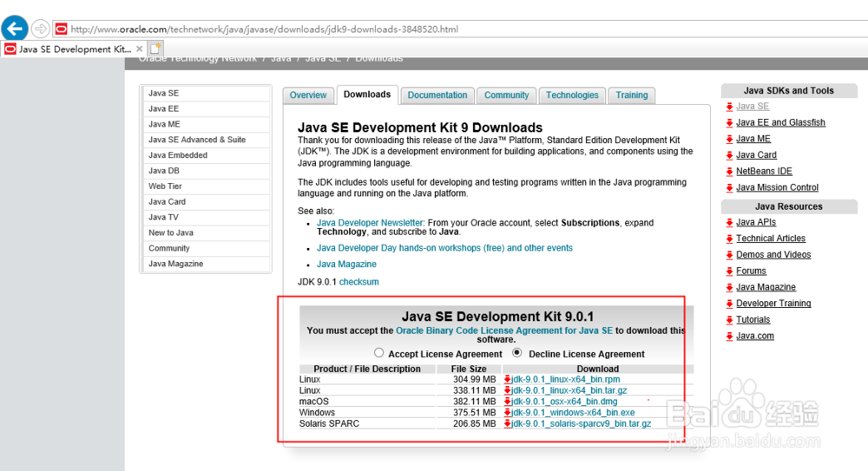Close the Java SE Development Kit tab
The image size is (868, 471).
click(140, 49)
